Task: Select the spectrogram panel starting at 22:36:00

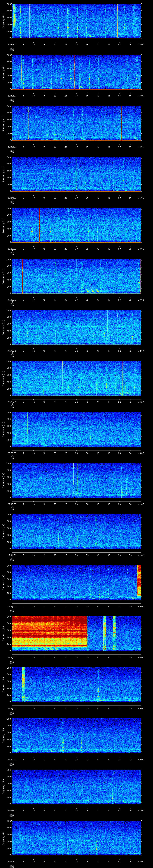Action: coord(76,276)
